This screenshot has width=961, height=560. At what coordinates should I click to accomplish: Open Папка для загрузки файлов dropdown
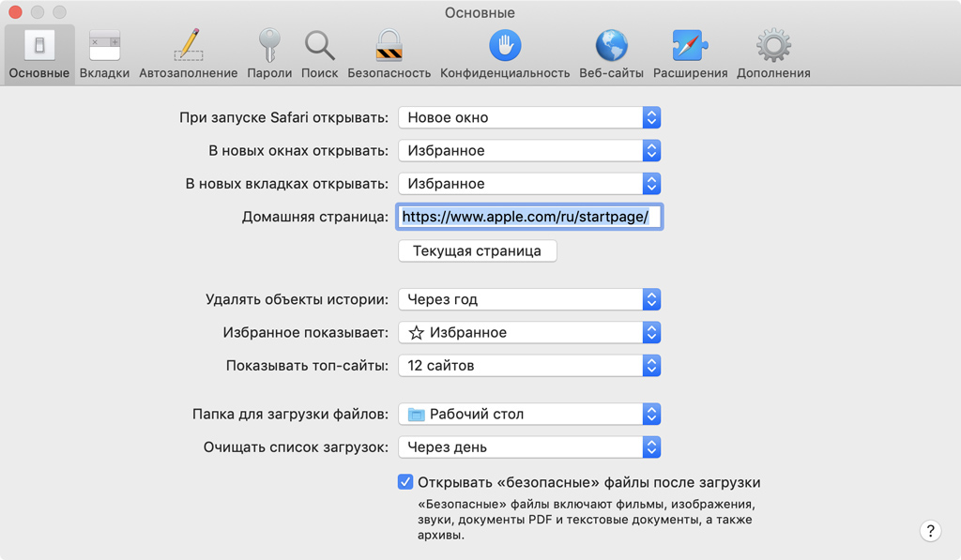[529, 414]
